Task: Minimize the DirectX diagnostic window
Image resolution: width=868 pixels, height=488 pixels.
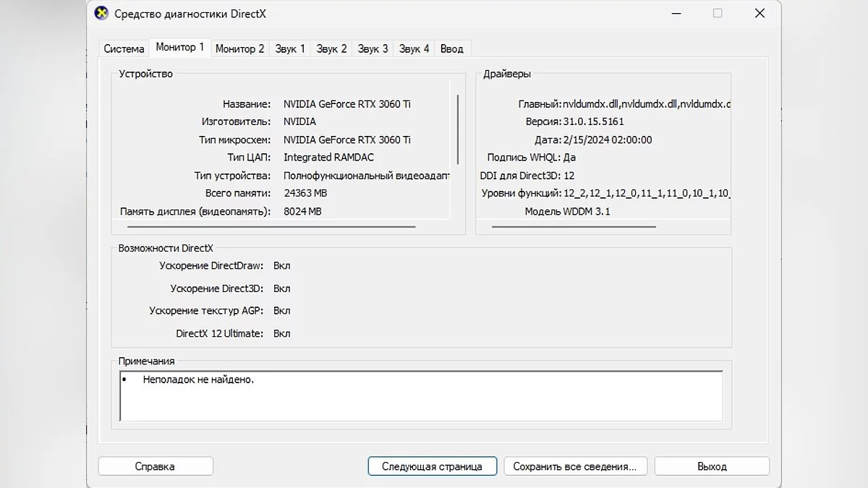Action: point(675,13)
